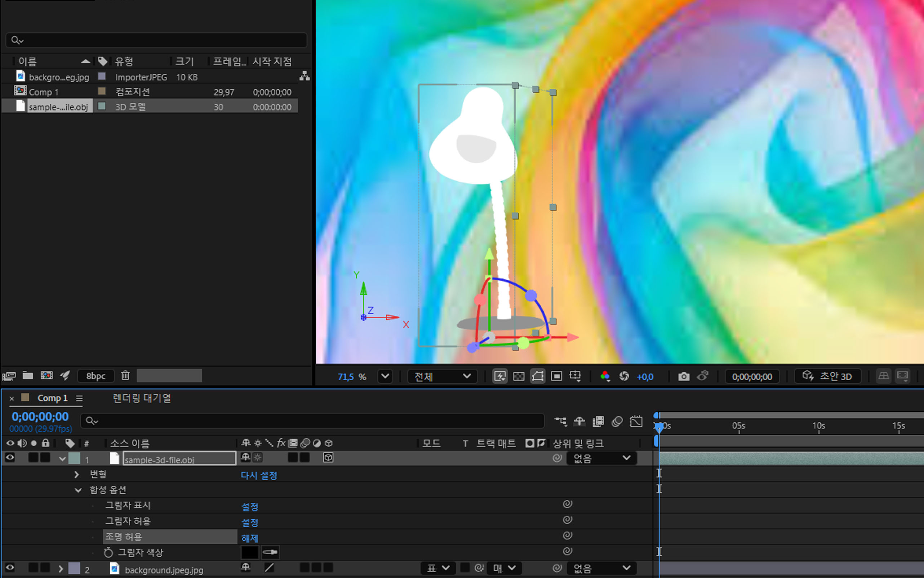Hide the sample-3d-file.obj layer

click(x=10, y=458)
